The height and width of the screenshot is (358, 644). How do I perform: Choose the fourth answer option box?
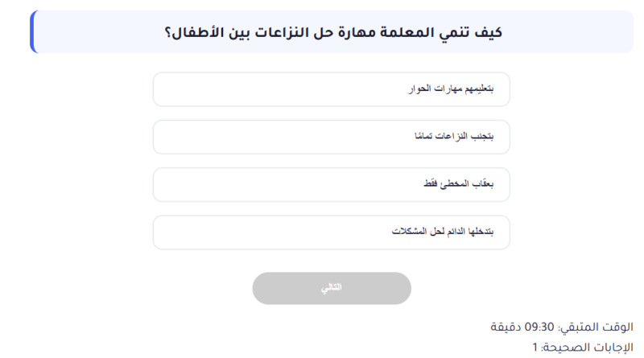331,232
